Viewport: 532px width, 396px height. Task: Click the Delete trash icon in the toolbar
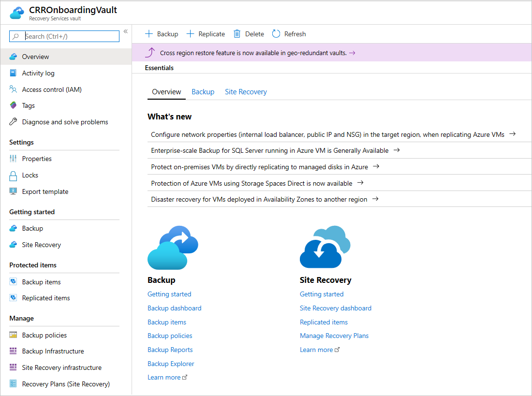(x=236, y=34)
